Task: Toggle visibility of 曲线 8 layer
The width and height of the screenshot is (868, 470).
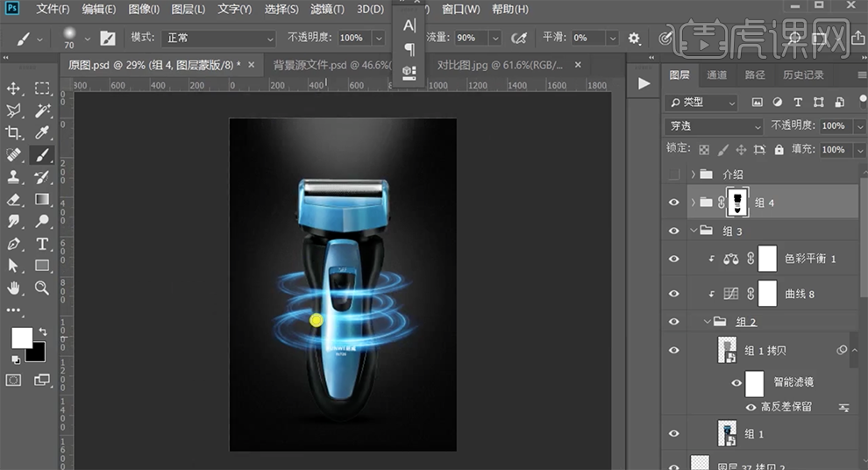Action: click(673, 294)
